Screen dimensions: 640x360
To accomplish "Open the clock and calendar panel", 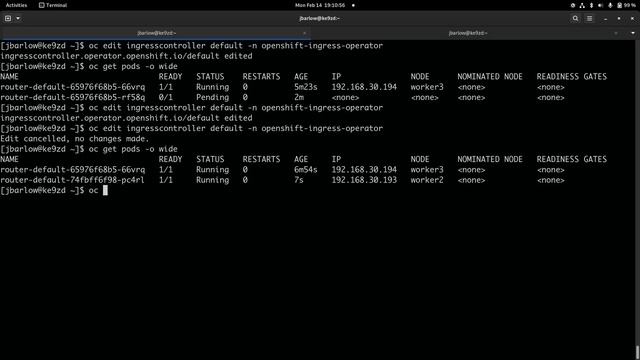I will (320, 5).
